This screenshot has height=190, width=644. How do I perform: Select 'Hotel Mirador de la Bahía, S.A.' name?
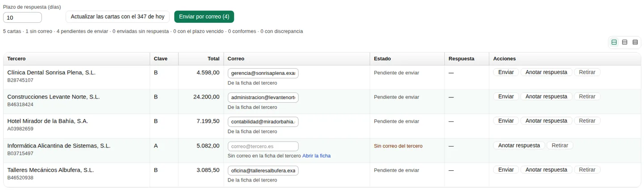[48, 121]
